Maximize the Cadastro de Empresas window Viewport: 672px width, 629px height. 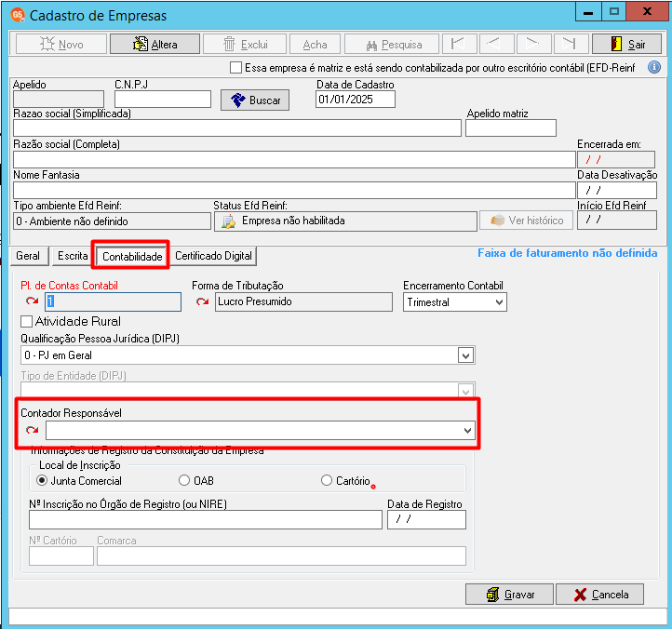pos(613,11)
